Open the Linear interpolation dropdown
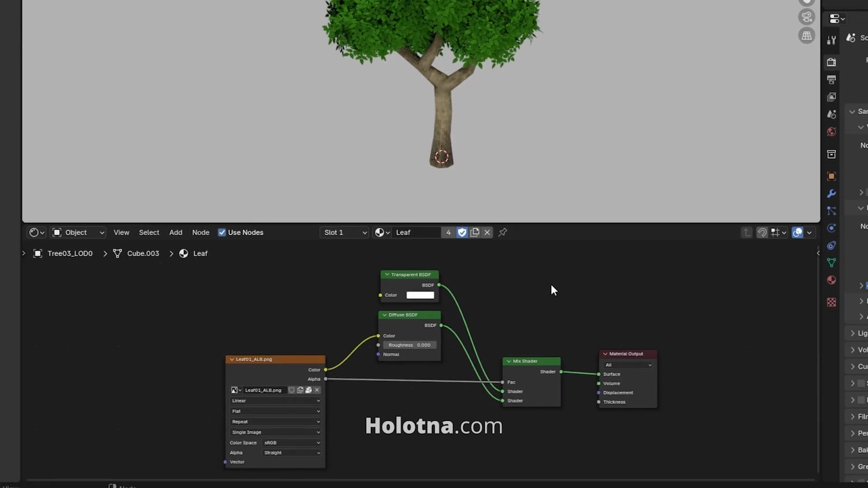This screenshot has width=868, height=488. [275, 401]
